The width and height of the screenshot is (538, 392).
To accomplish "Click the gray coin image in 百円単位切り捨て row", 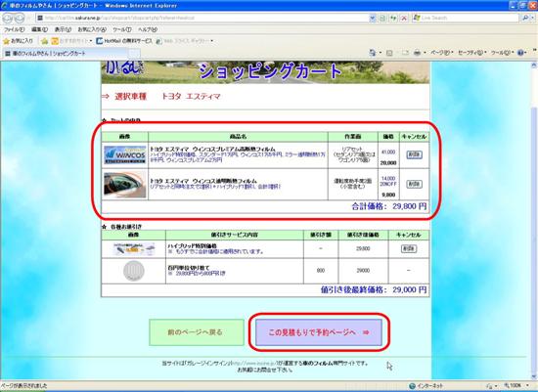I will click(x=134, y=271).
